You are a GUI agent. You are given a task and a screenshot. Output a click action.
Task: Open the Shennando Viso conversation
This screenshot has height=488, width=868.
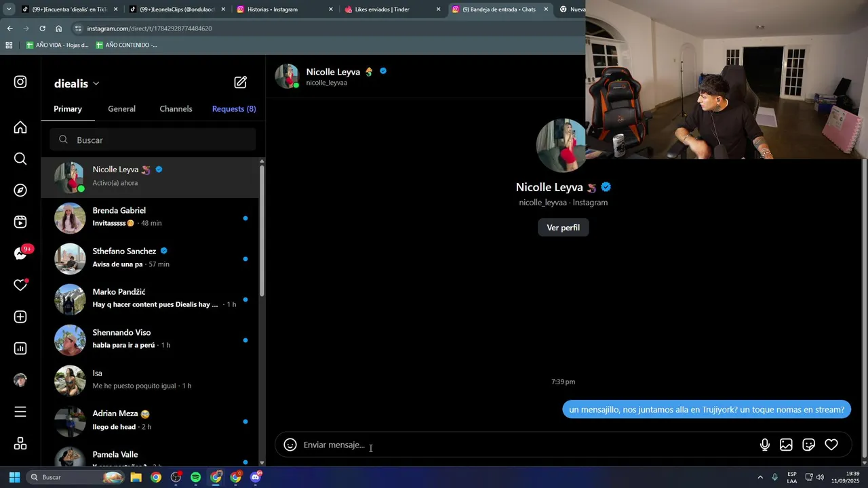pos(150,340)
